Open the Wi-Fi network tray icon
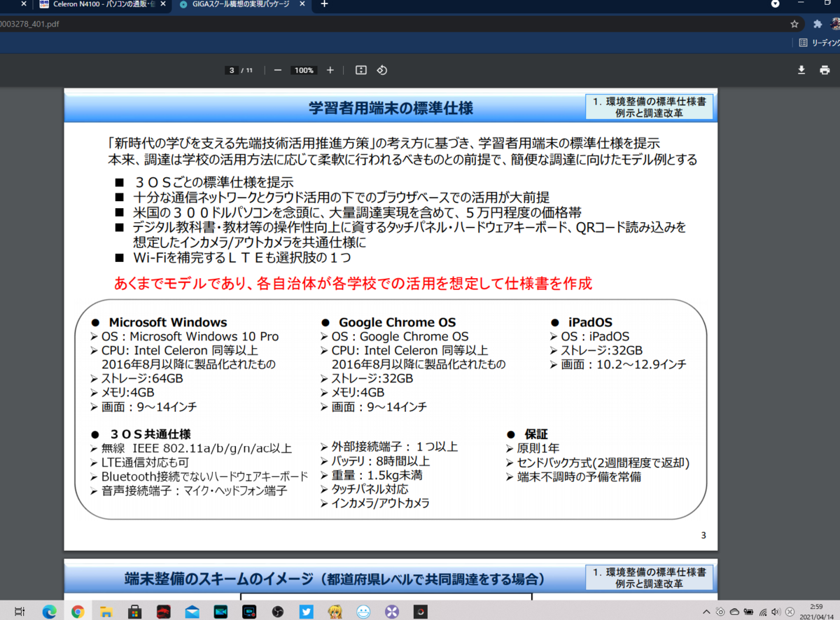 (763, 612)
